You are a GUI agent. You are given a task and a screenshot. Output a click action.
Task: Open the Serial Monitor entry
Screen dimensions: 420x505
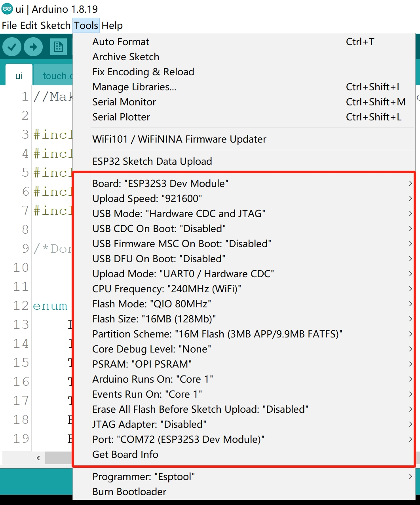point(244,102)
